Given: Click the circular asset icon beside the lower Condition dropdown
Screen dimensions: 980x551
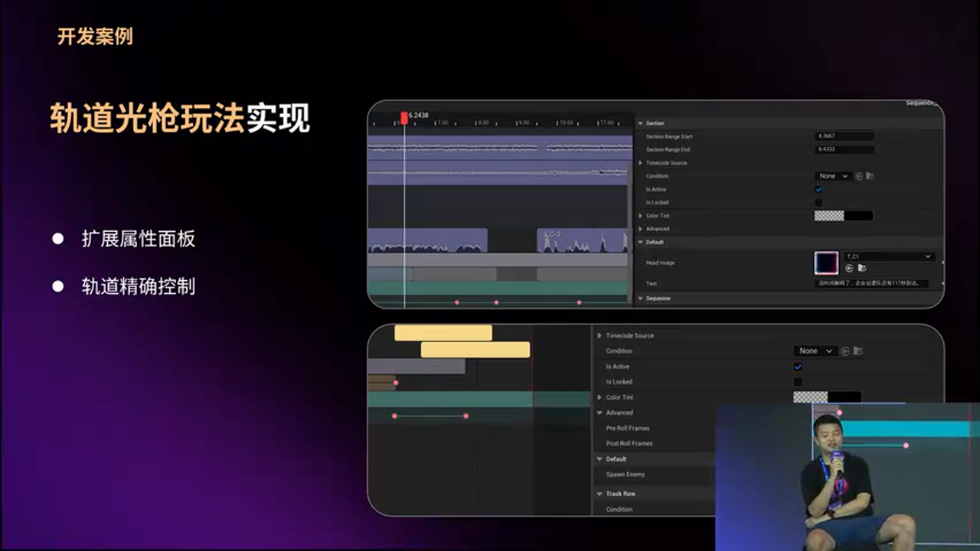Looking at the screenshot, I should point(845,350).
